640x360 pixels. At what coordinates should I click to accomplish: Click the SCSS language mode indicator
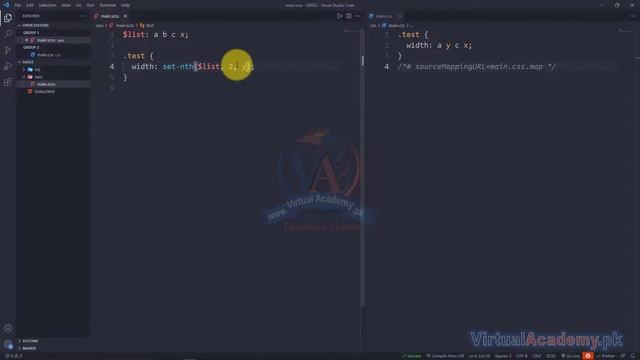551,356
